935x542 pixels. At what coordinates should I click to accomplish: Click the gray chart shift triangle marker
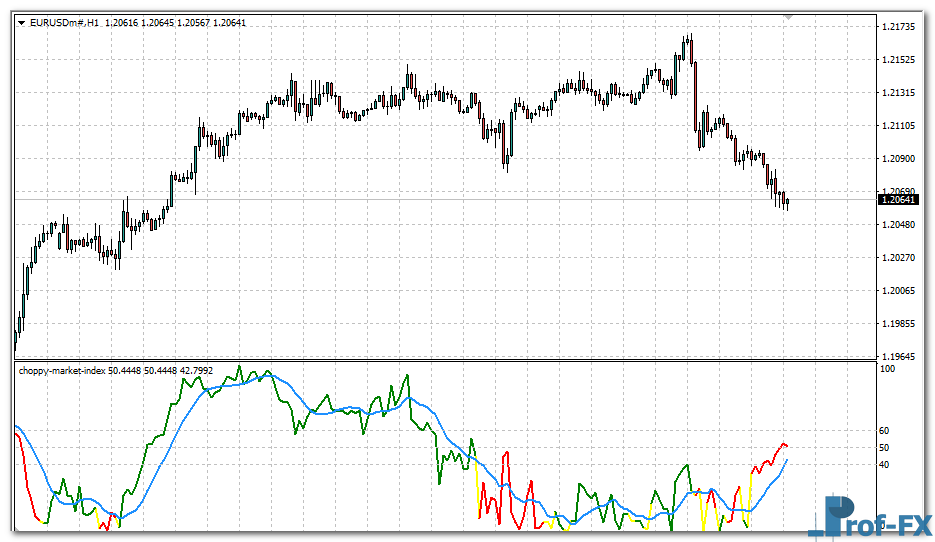[789, 17]
